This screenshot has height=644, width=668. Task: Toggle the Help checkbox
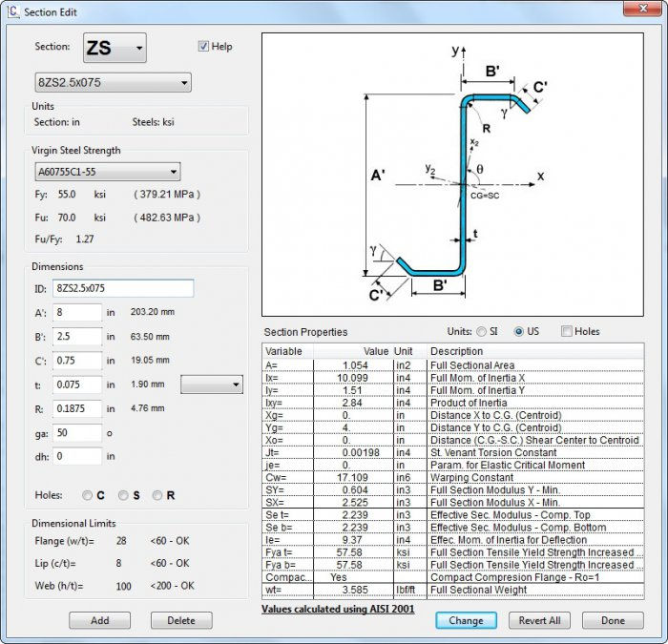[203, 46]
